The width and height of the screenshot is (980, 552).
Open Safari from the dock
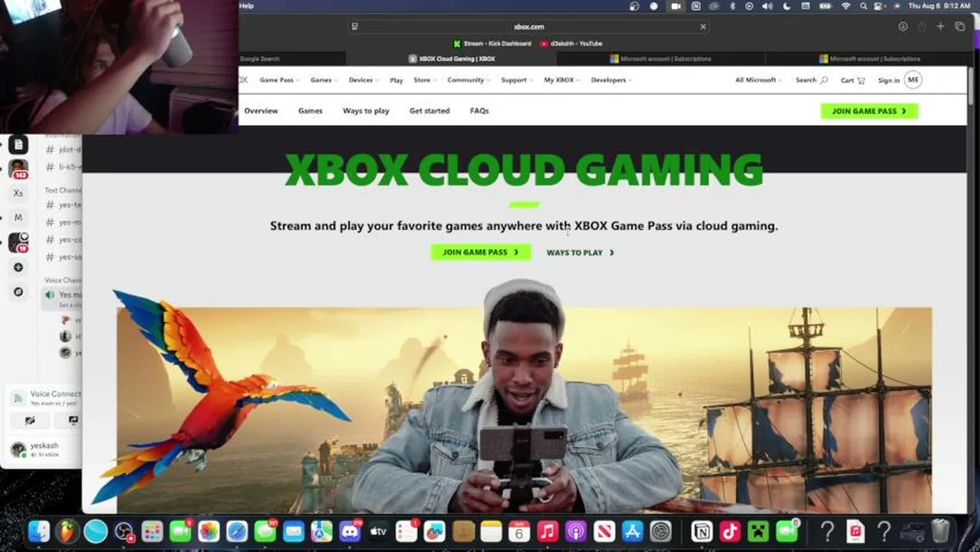click(237, 531)
